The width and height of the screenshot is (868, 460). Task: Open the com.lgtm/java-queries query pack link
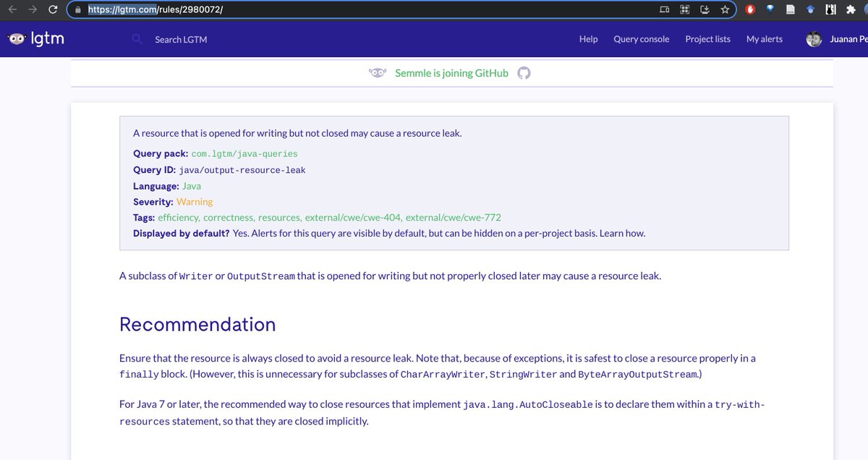click(x=244, y=154)
